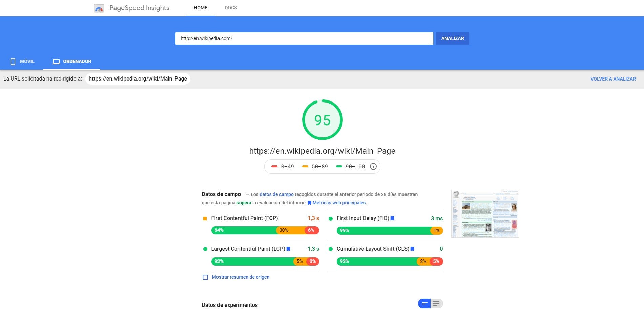Click the info icon beside the score legend

(x=373, y=166)
